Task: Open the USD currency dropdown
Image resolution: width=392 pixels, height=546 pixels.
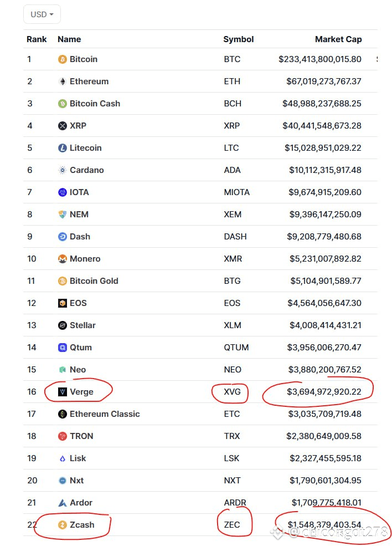Action: tap(42, 14)
